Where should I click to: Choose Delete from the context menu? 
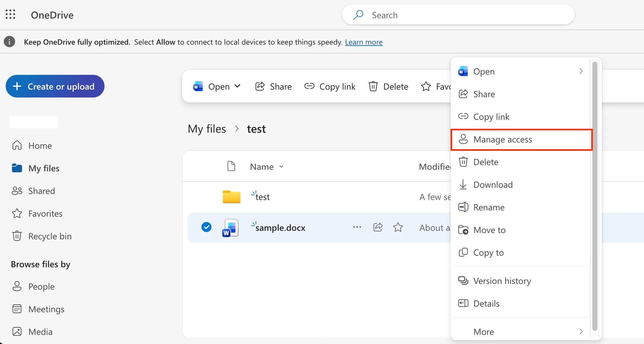[521, 162]
